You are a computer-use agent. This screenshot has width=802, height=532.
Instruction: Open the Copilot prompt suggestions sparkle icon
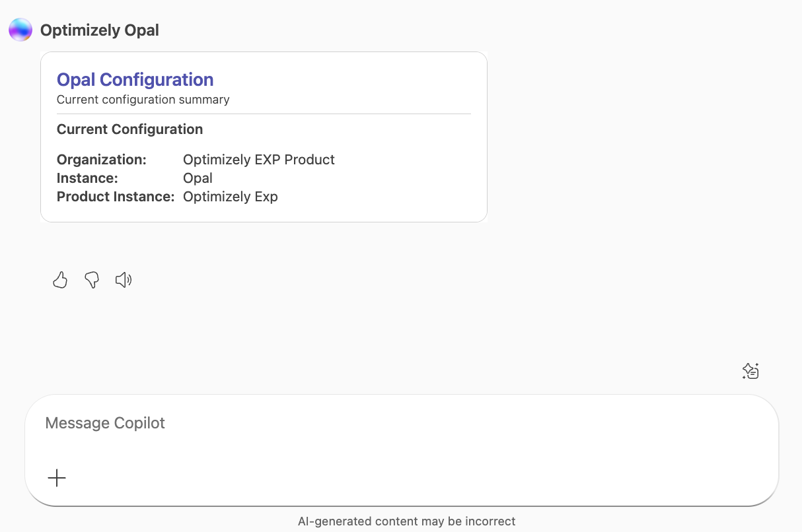point(750,371)
